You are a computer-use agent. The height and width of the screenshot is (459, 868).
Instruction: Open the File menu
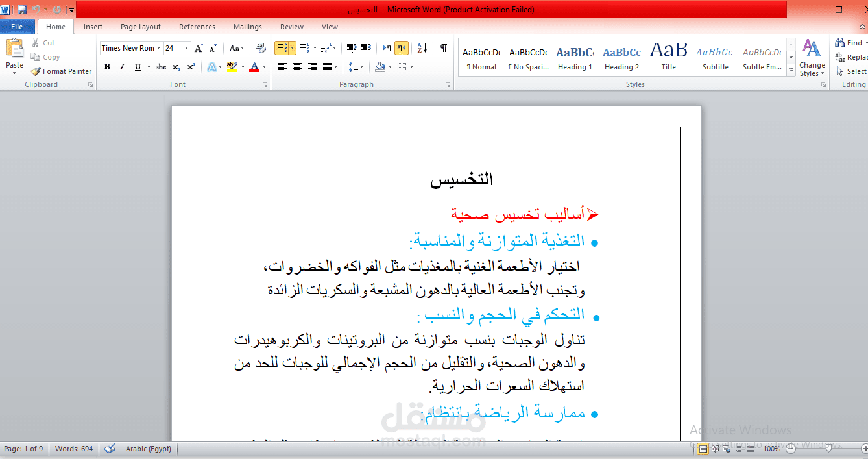pyautogui.click(x=18, y=26)
